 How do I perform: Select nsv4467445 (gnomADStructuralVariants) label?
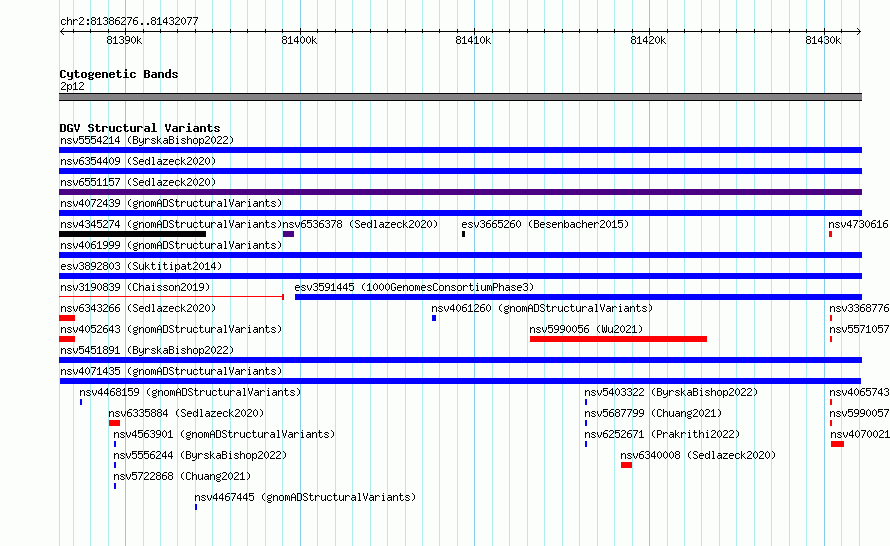pyautogui.click(x=305, y=497)
